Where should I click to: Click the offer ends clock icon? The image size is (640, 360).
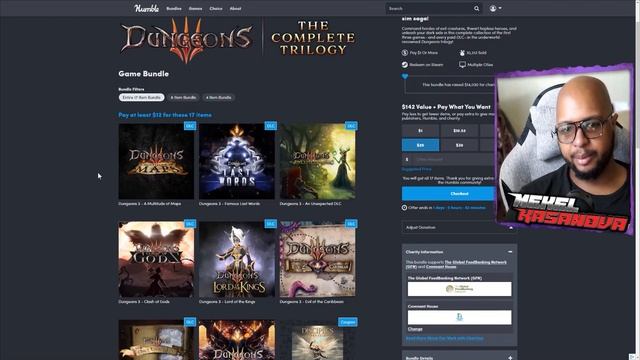404,208
